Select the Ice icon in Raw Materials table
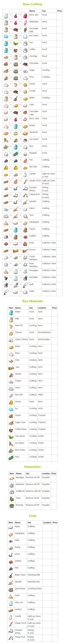65x644 pixels. tap(11, 409)
